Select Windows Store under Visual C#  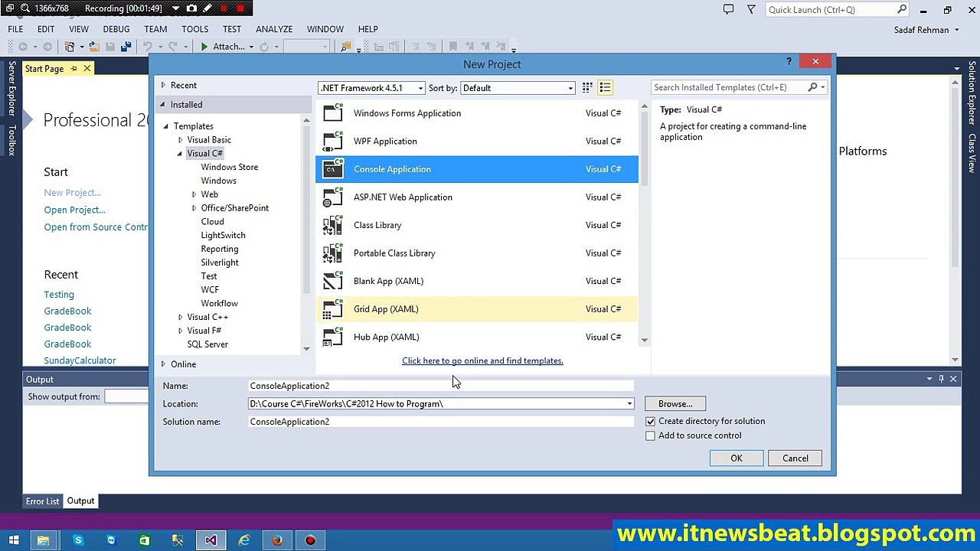pyautogui.click(x=229, y=167)
